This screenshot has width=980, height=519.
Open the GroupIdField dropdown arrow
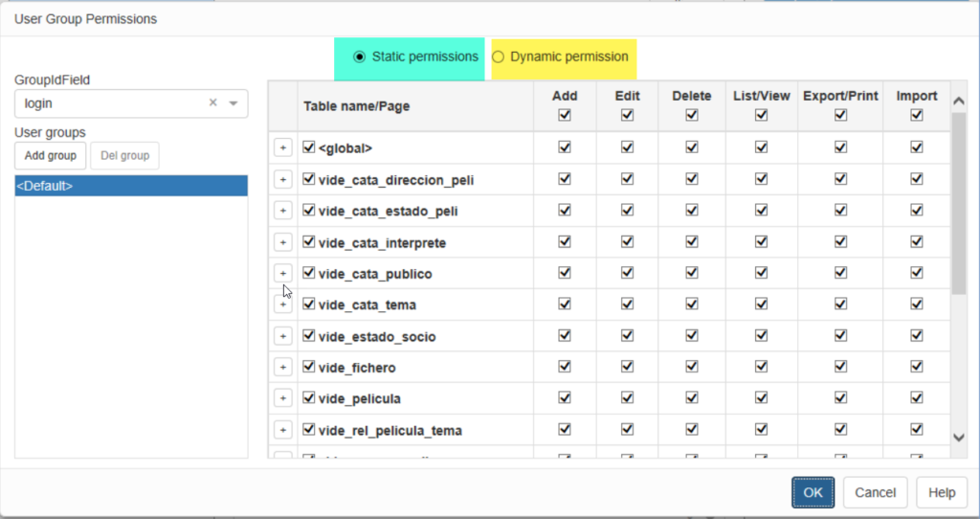click(x=234, y=103)
